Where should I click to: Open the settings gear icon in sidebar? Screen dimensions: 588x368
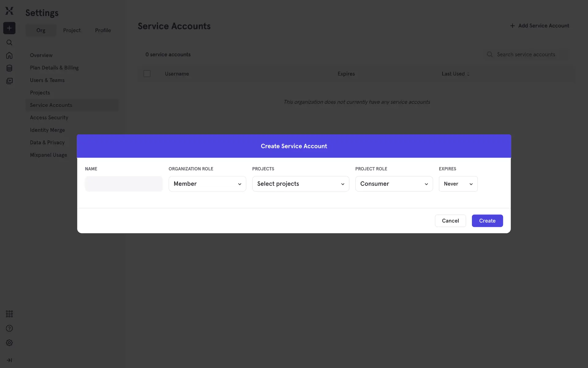tap(9, 343)
